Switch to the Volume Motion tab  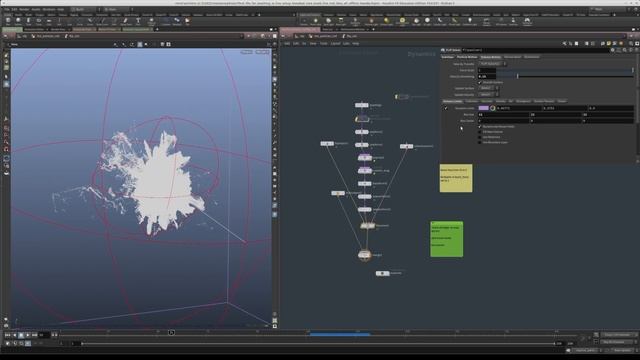tap(491, 57)
